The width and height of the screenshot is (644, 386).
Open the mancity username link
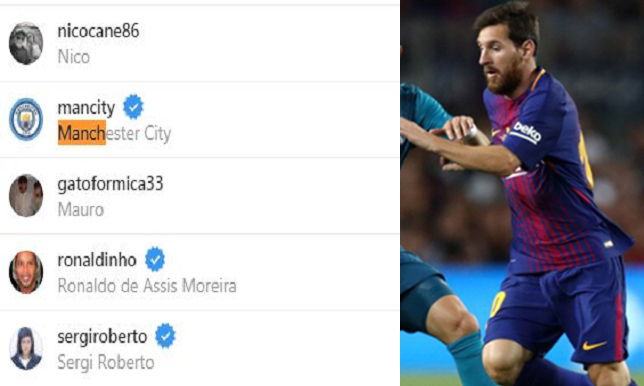(86, 108)
